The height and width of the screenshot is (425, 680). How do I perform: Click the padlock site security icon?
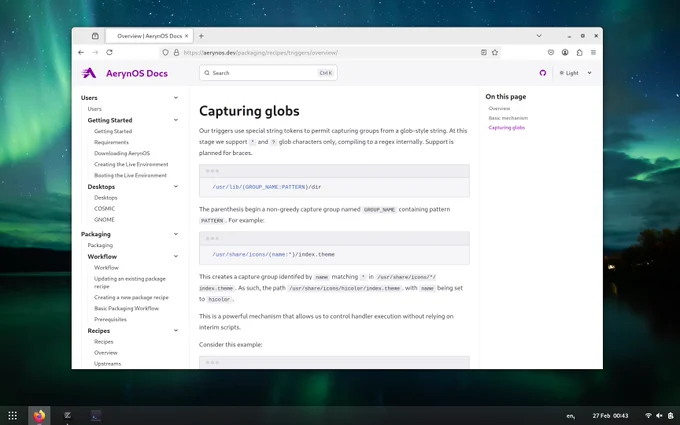[x=176, y=52]
